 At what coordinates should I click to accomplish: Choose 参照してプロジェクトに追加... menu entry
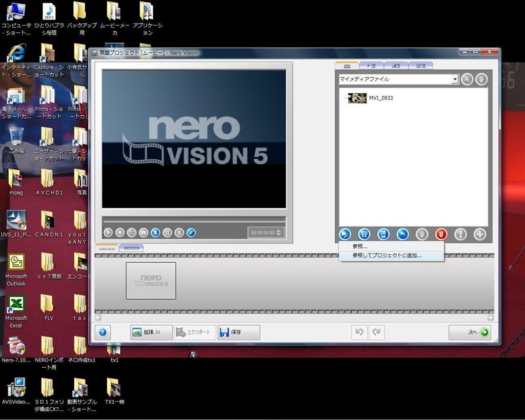pyautogui.click(x=387, y=255)
